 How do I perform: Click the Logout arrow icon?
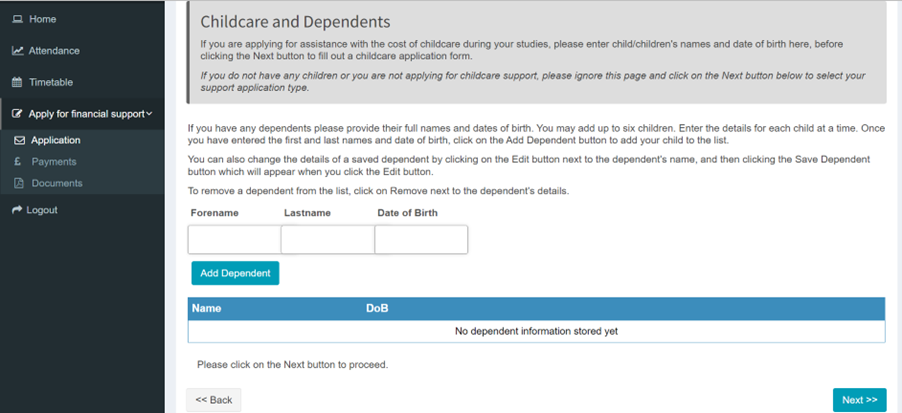coord(17,210)
